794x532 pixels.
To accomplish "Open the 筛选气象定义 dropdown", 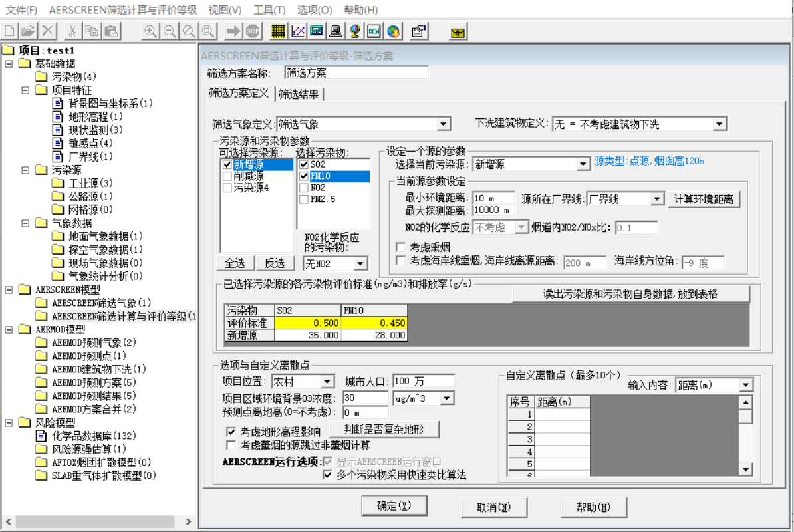I will (x=443, y=124).
